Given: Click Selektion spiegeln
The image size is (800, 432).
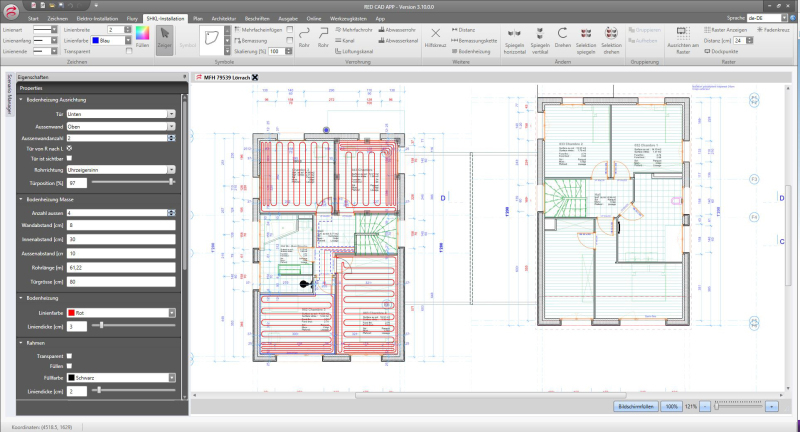Looking at the screenshot, I should click(586, 41).
